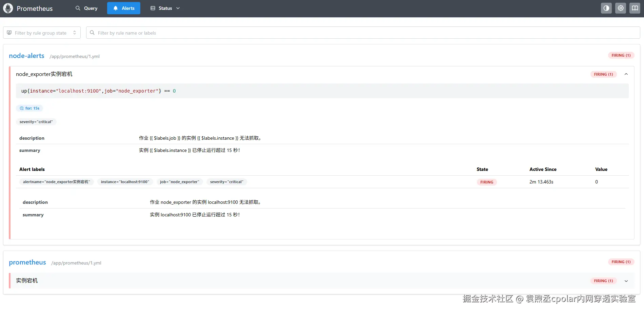
Task: Click the Prometheus title text
Action: [35, 8]
